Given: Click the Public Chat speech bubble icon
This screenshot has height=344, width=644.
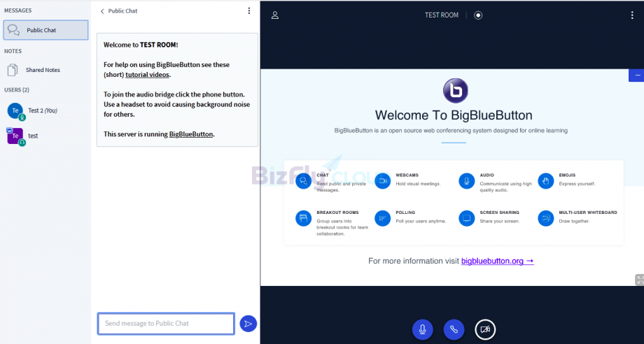Looking at the screenshot, I should coord(13,30).
